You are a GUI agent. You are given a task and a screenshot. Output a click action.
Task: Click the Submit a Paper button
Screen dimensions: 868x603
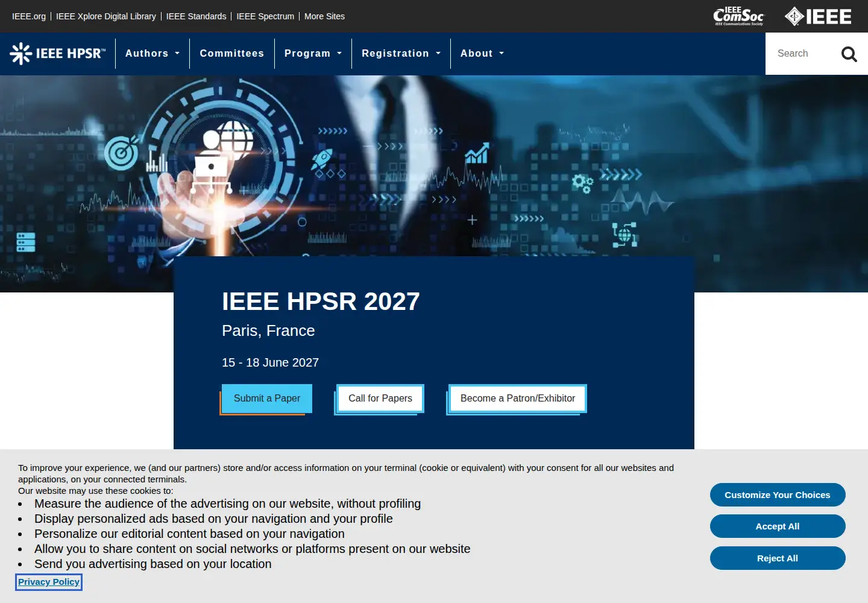click(267, 399)
